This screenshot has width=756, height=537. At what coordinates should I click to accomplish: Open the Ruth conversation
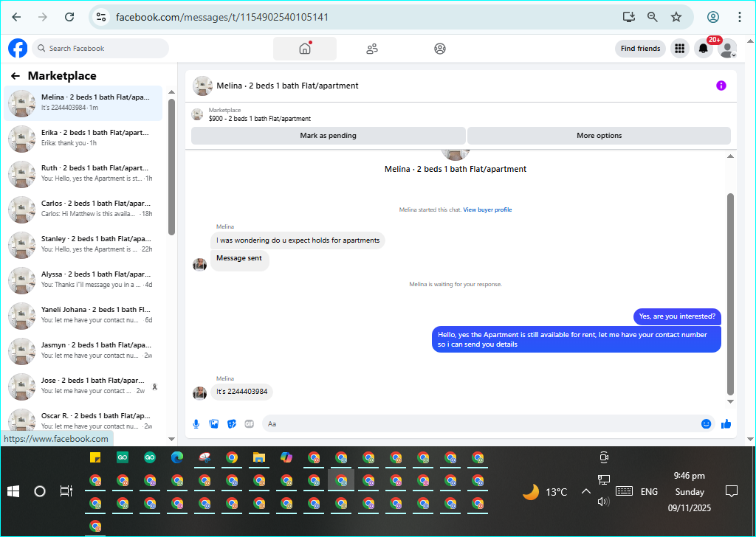83,174
